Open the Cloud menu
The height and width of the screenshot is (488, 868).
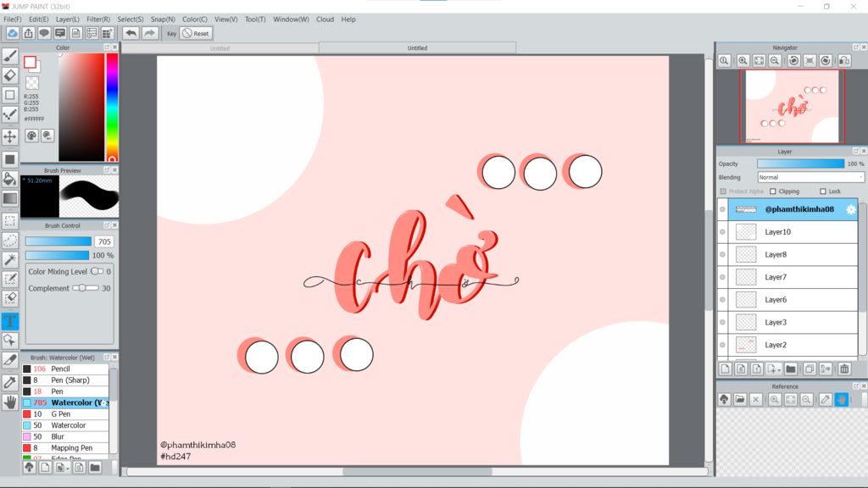(x=325, y=19)
